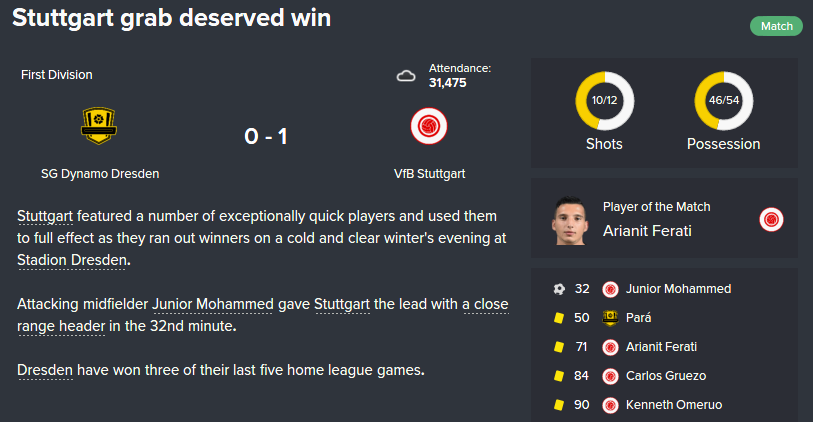Click the large VfB Stuttgart club badge
813x422 pixels.
coord(429,126)
